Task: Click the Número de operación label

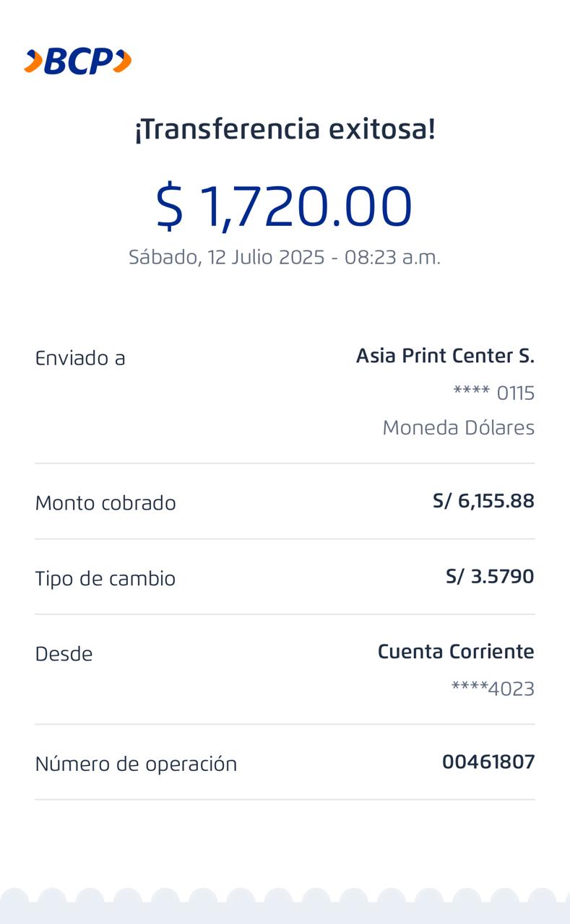Action: point(136,764)
